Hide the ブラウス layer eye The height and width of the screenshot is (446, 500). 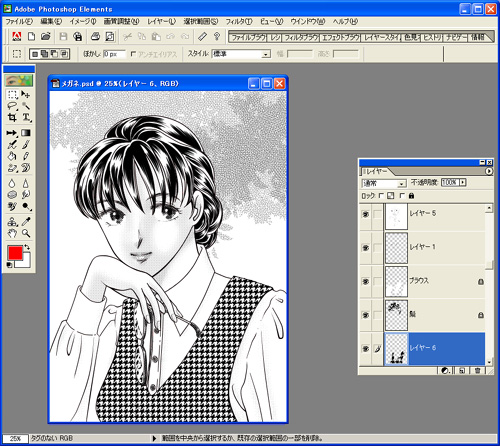pos(365,282)
